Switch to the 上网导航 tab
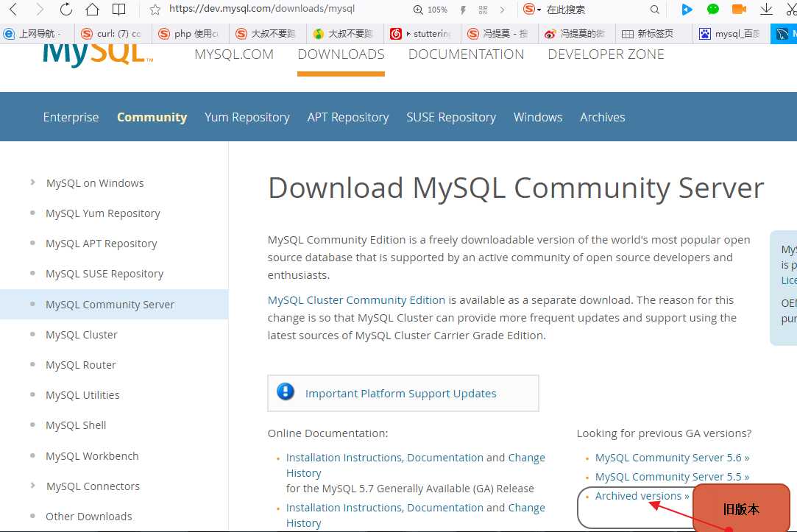The image size is (797, 532). tap(38, 34)
